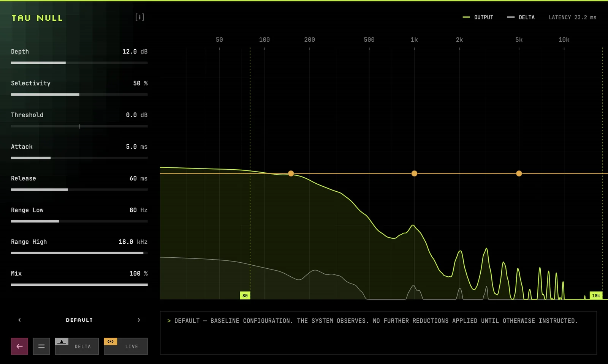Click the LATENCY 23.2 ms readout
This screenshot has height=364, width=608.
click(x=573, y=17)
